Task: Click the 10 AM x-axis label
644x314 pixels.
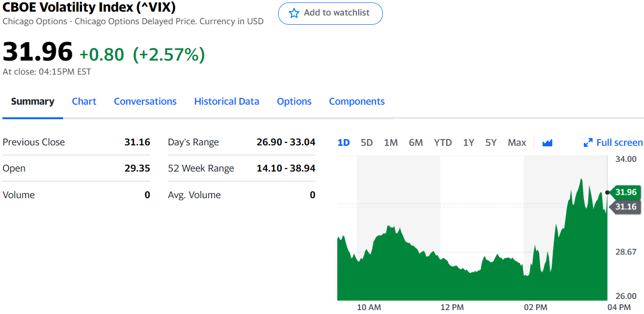Action: (x=369, y=307)
